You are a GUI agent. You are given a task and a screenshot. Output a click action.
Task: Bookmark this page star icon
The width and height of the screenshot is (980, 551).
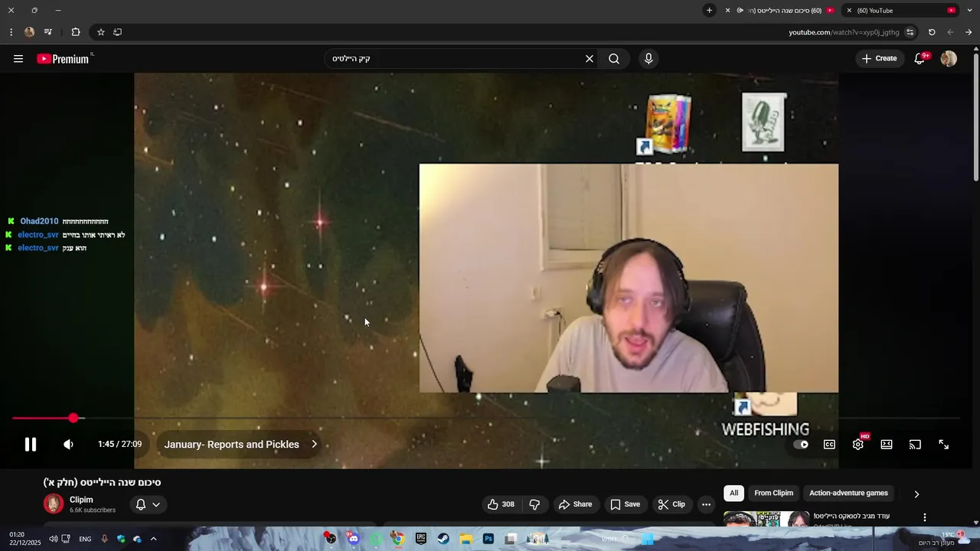[100, 32]
